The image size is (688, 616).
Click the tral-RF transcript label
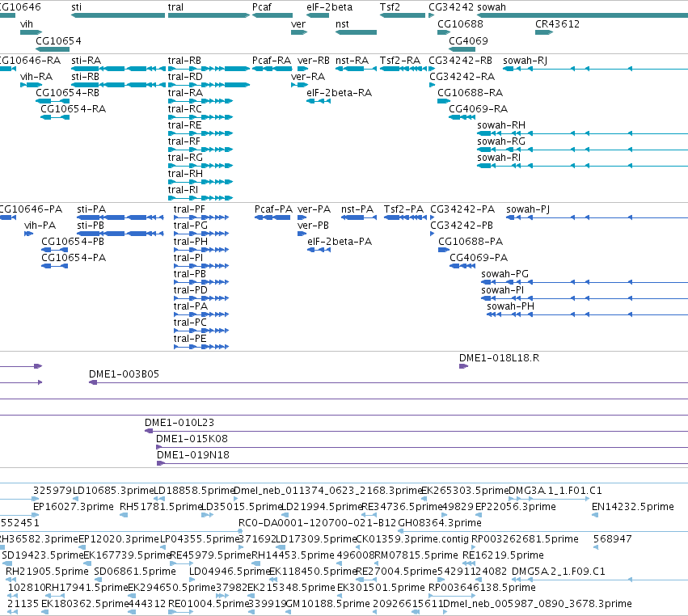tap(184, 141)
